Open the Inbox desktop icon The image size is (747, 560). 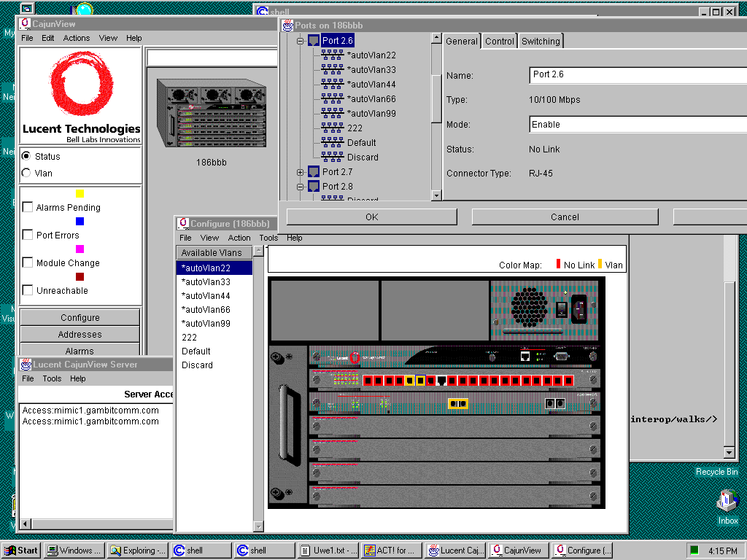click(x=727, y=503)
